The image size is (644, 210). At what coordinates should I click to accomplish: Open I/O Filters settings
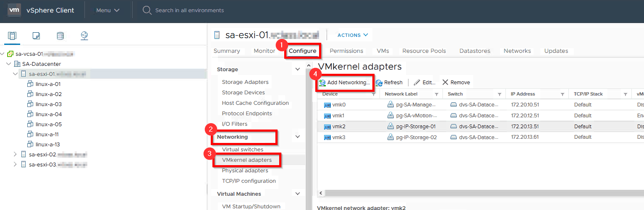pos(235,124)
